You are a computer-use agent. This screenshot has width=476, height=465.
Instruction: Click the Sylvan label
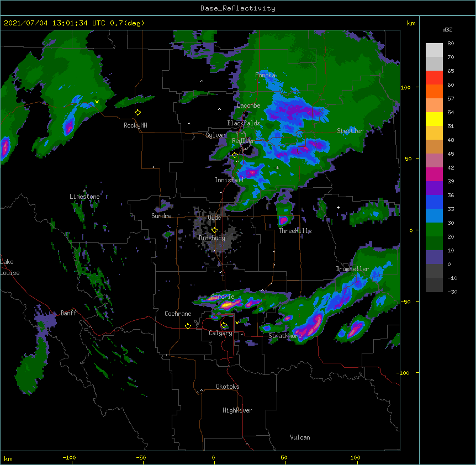(215, 135)
